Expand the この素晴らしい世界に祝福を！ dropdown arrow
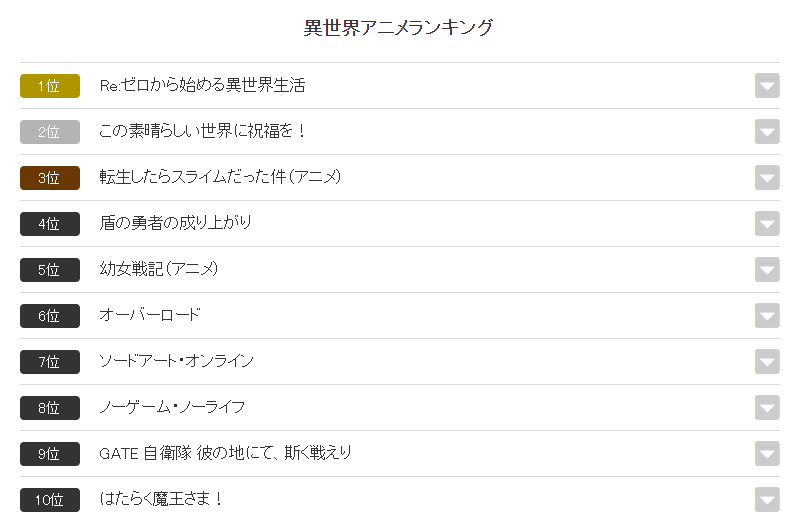Image resolution: width=794 pixels, height=521 pixels. coord(767,132)
